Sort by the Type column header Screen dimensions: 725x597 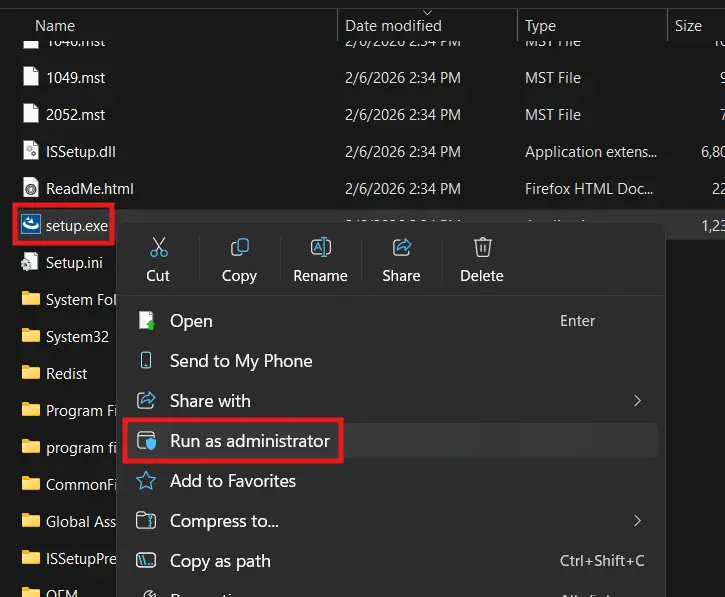pos(540,25)
